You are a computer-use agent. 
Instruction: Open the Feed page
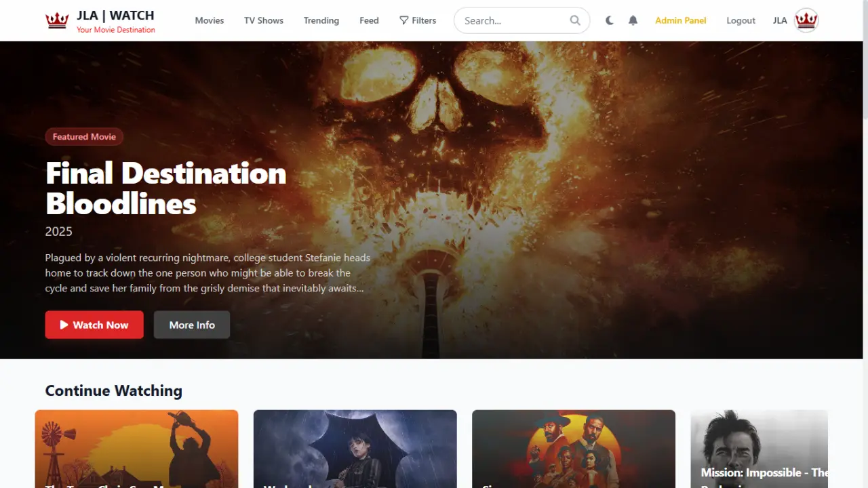tap(369, 20)
